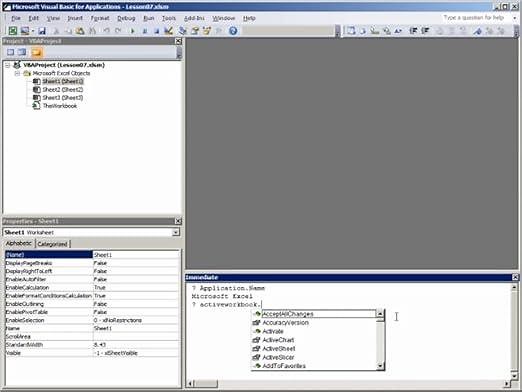
Task: Open the Insert UserForm dropdown arrow
Action: coord(33,31)
